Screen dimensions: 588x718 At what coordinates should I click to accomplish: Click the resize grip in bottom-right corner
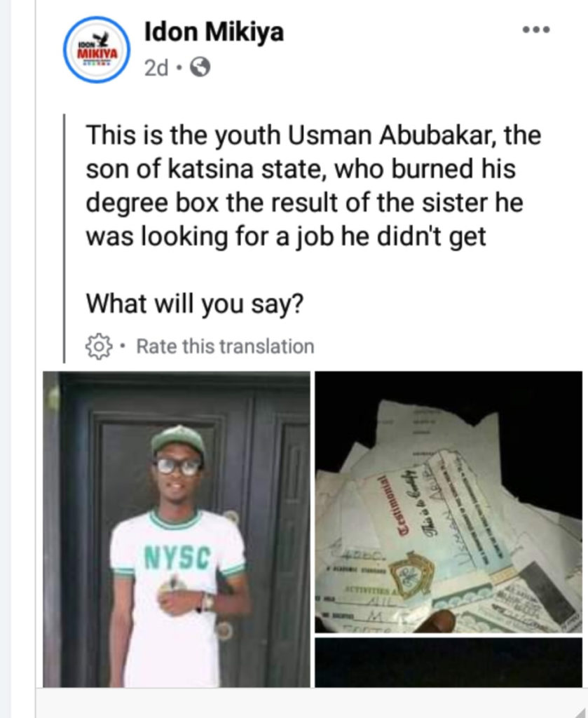click(x=581, y=711)
